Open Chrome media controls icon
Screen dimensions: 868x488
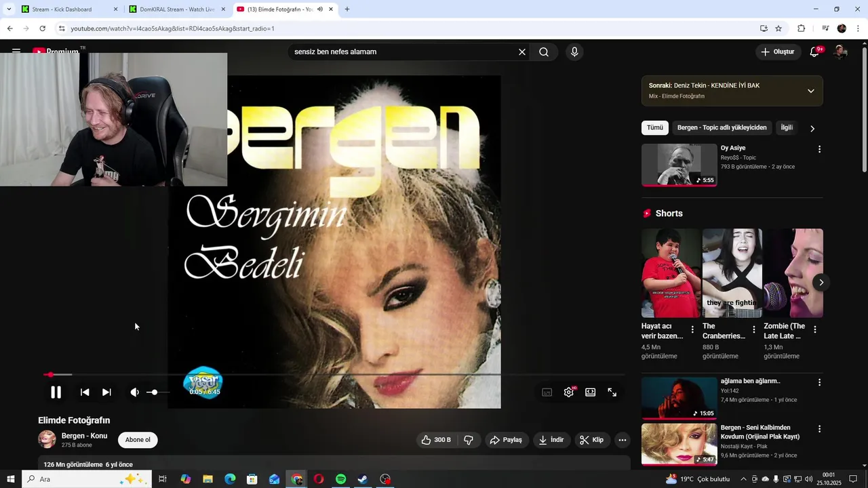pos(825,28)
